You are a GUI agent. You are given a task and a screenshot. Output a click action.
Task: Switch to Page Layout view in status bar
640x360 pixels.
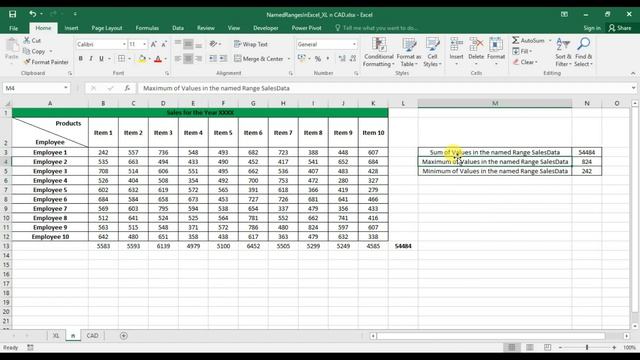pos(530,347)
